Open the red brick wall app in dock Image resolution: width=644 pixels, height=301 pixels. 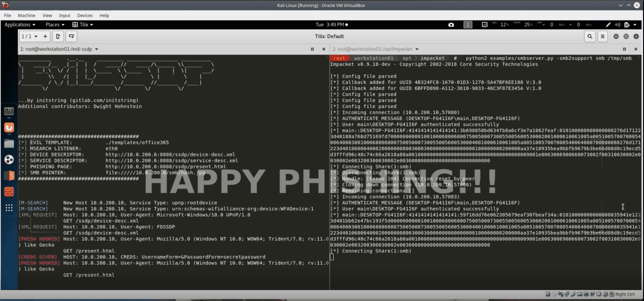point(9,192)
